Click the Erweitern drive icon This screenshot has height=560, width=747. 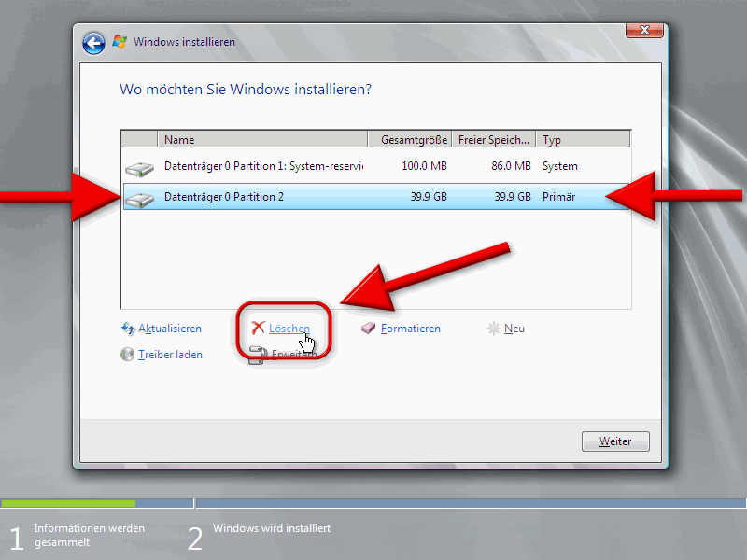pos(258,356)
